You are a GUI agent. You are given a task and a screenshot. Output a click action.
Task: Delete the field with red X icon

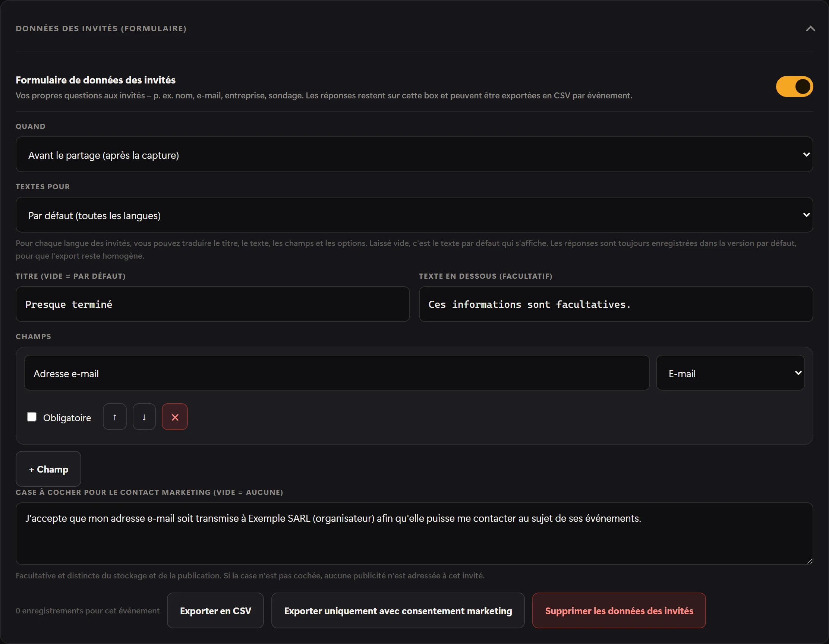point(175,417)
